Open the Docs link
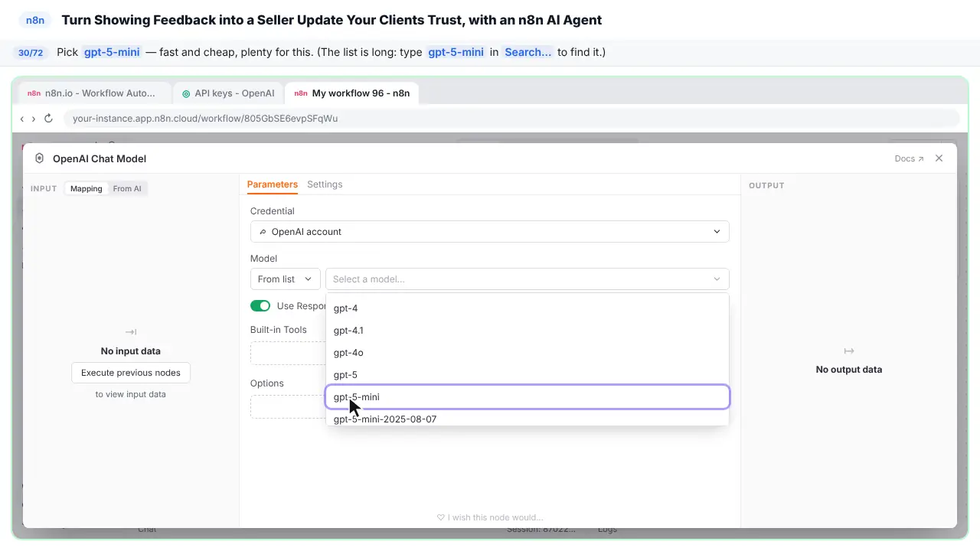980x551 pixels. click(x=909, y=159)
